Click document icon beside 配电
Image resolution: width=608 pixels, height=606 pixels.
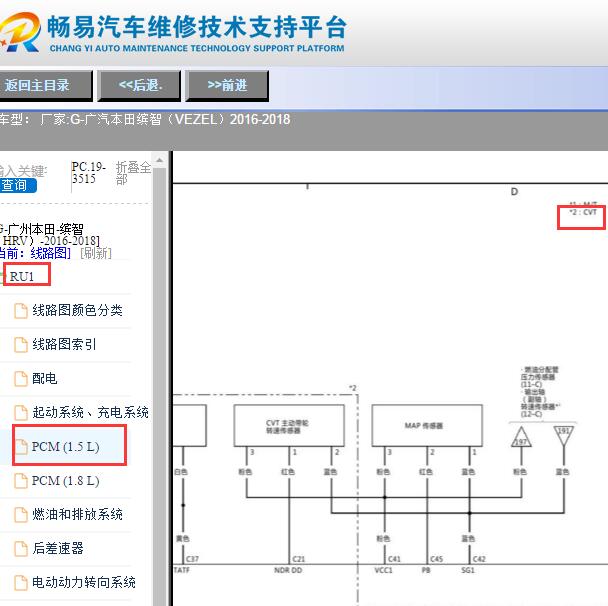point(21,379)
